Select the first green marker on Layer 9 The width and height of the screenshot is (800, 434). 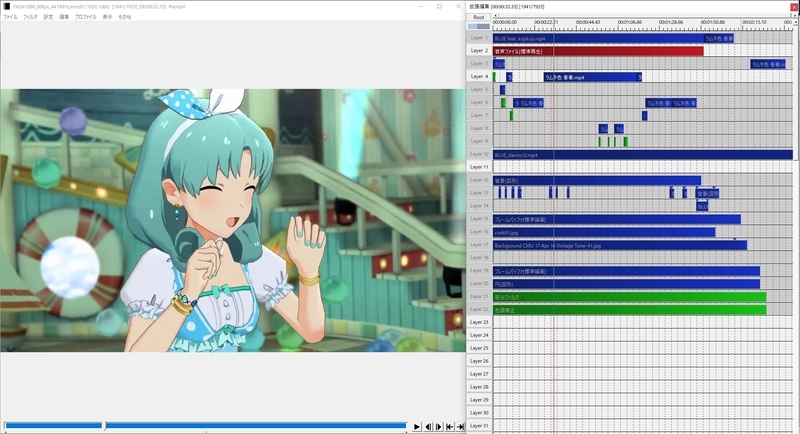(600, 142)
